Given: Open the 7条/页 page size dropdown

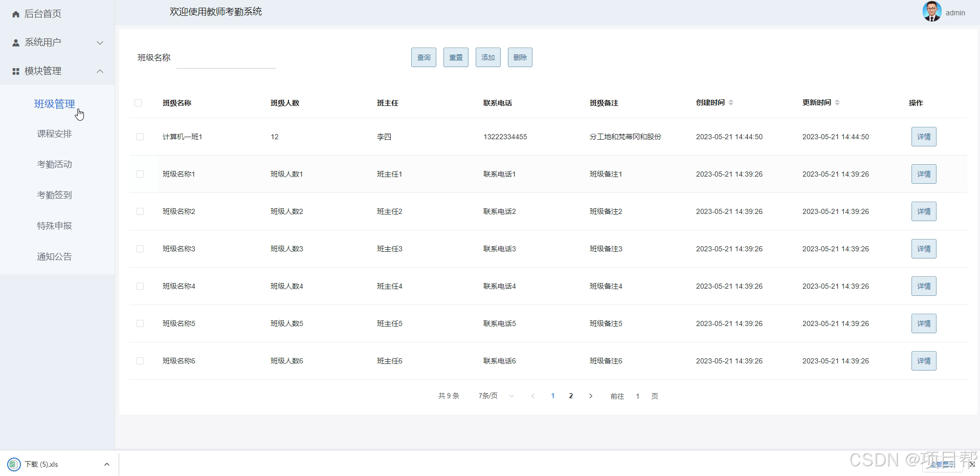Looking at the screenshot, I should 496,396.
